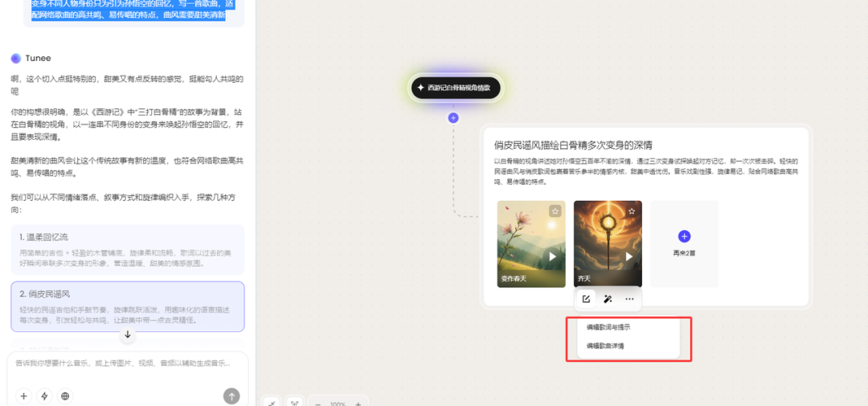
Task: Choose the 2. 俏皮民谣风 direction option
Action: (x=127, y=306)
